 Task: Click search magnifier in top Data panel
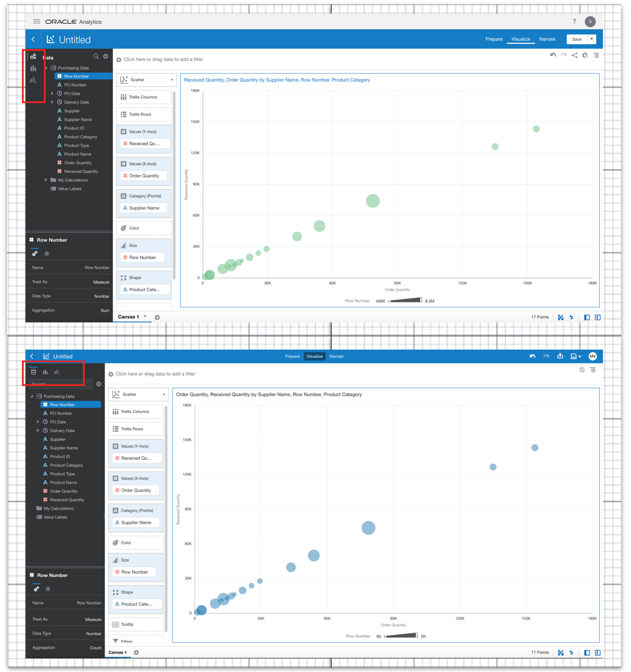pyautogui.click(x=96, y=56)
